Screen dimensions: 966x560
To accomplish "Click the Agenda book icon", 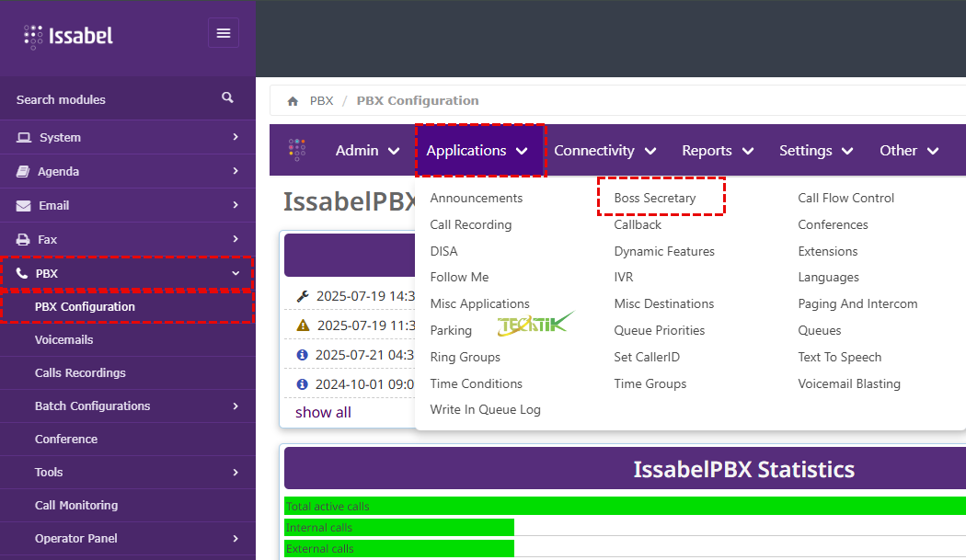I will tap(23, 171).
